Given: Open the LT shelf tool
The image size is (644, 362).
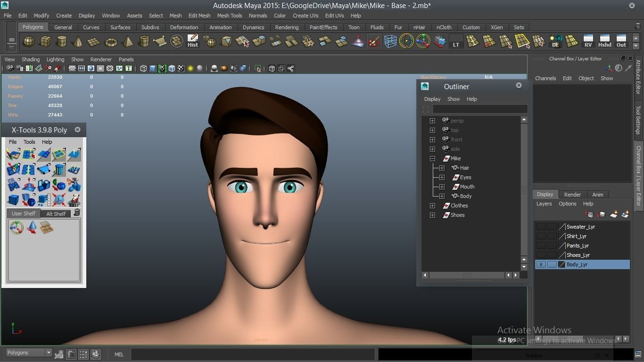Looking at the screenshot, I should coord(456,41).
